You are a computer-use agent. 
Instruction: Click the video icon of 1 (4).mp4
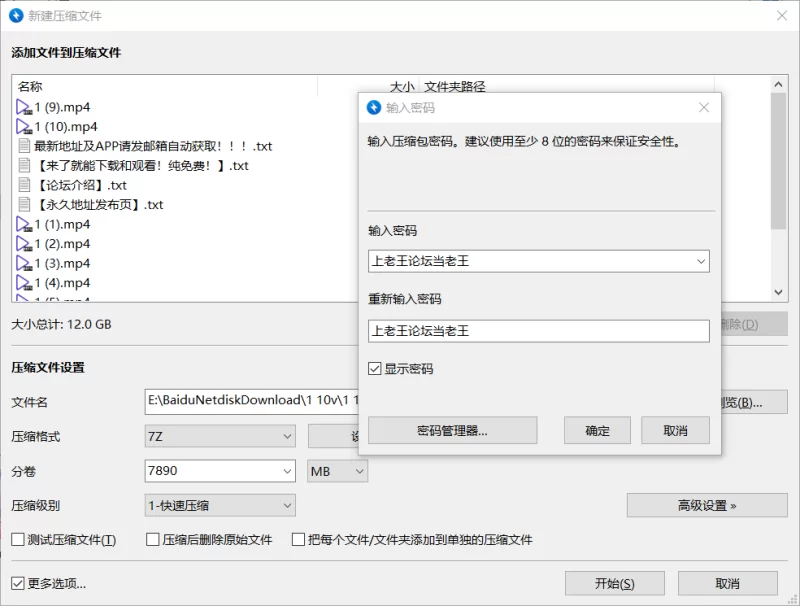coord(24,282)
